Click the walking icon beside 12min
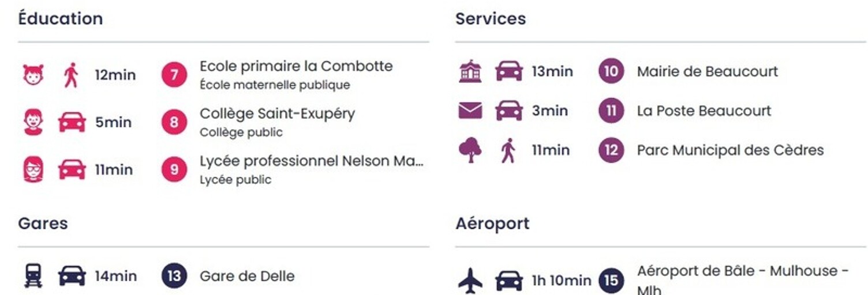The height and width of the screenshot is (295, 868). click(x=72, y=75)
